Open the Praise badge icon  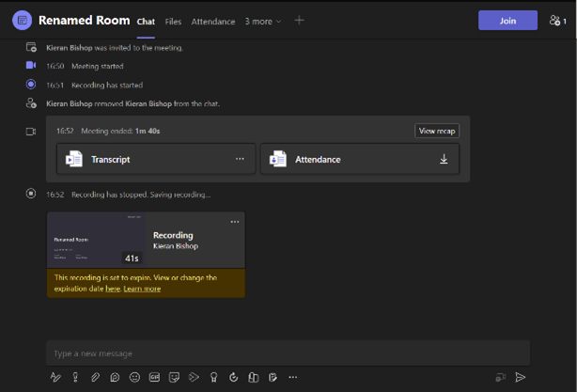214,377
